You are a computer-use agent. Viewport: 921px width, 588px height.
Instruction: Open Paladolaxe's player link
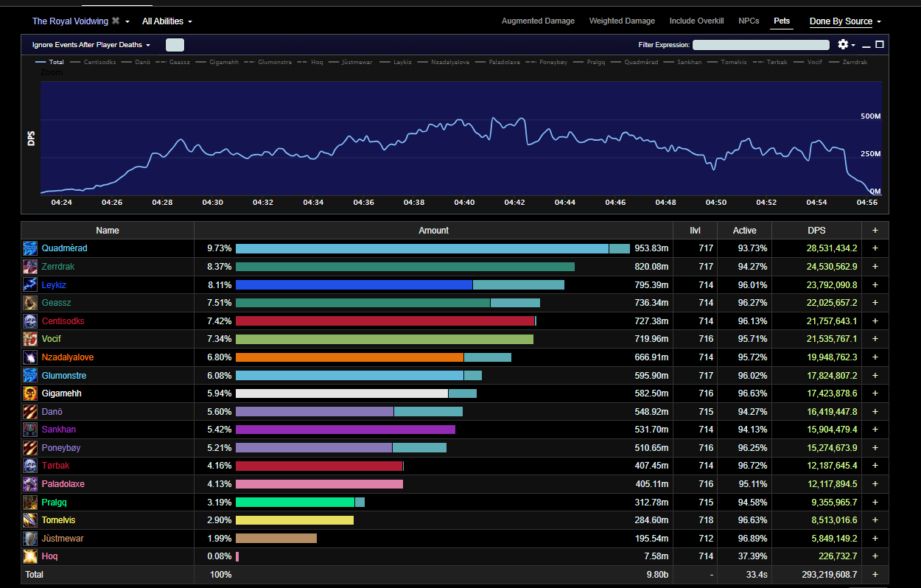(63, 484)
